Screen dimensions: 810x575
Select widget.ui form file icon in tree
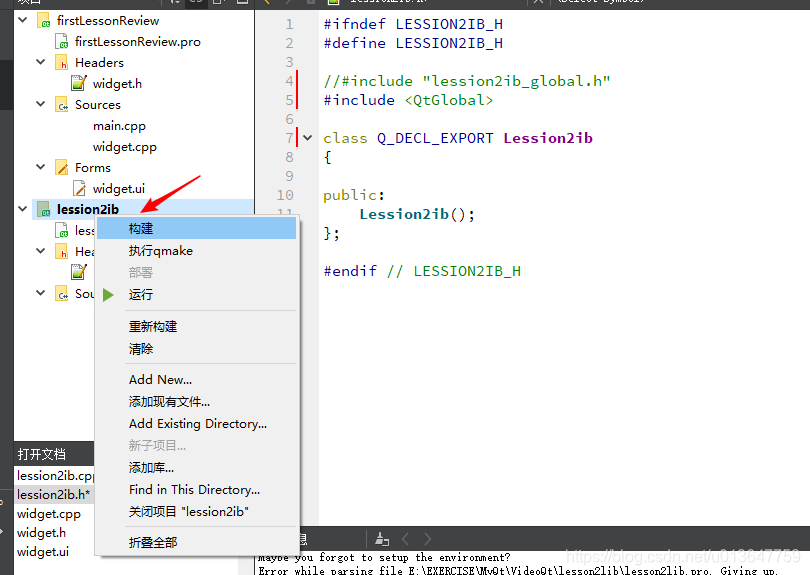79,189
